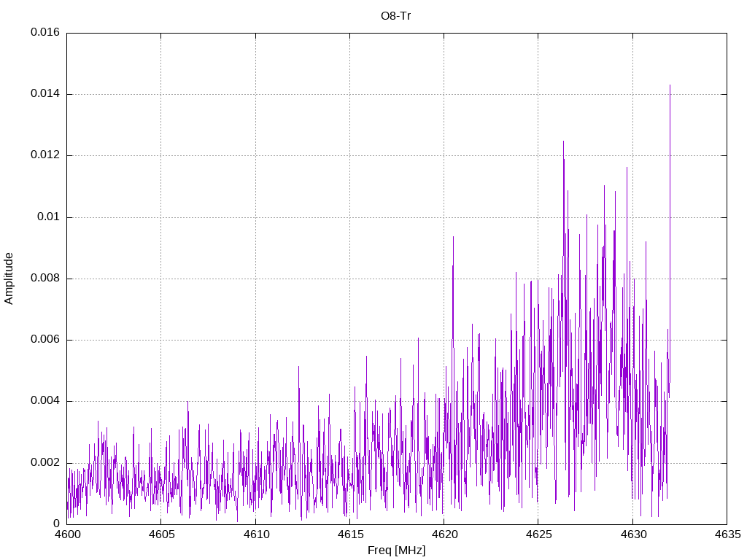Viewport: 747px width, 560px height.
Task: Click the 0.016 y-axis tick label
Action: (45, 33)
